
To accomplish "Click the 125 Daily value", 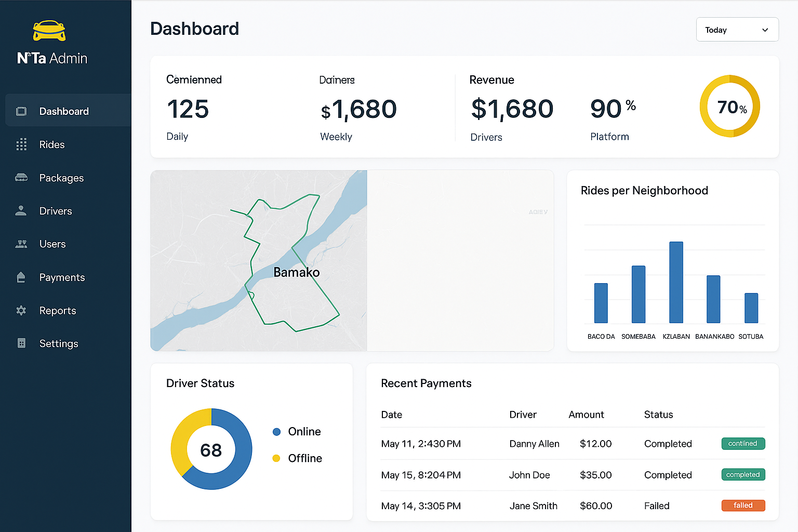I will click(188, 110).
